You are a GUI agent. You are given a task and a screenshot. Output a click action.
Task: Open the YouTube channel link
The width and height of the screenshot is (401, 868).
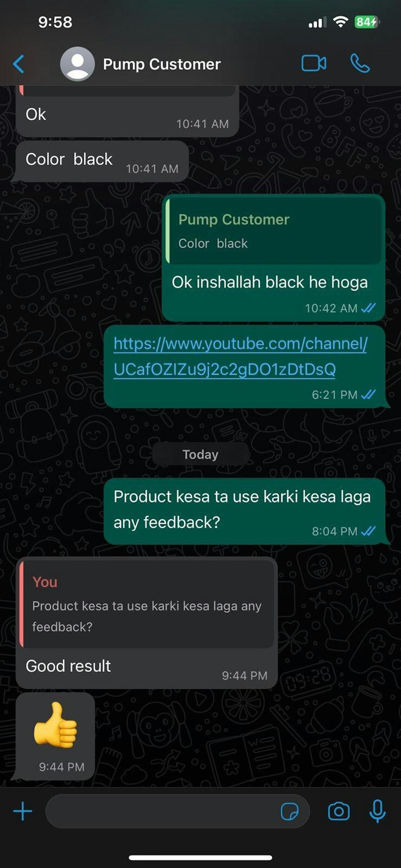click(240, 356)
